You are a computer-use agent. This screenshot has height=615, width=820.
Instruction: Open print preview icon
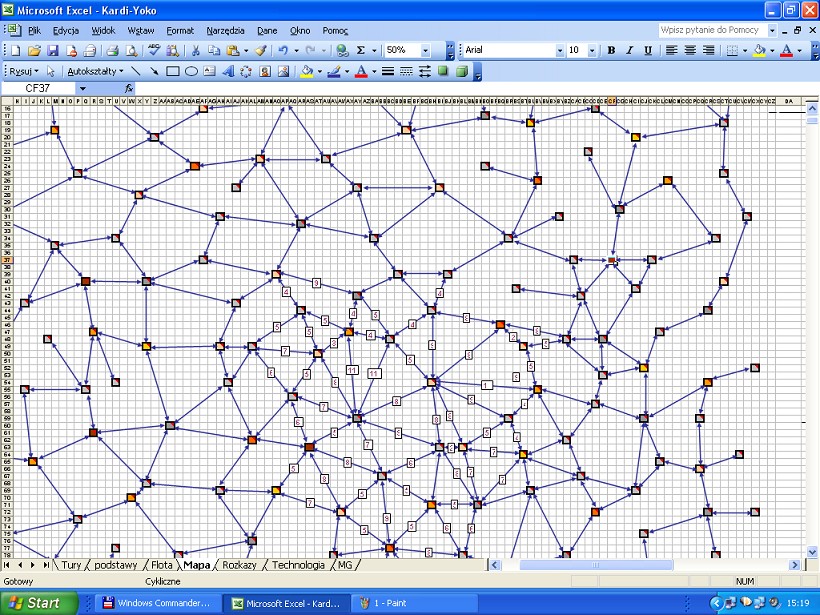point(131,51)
